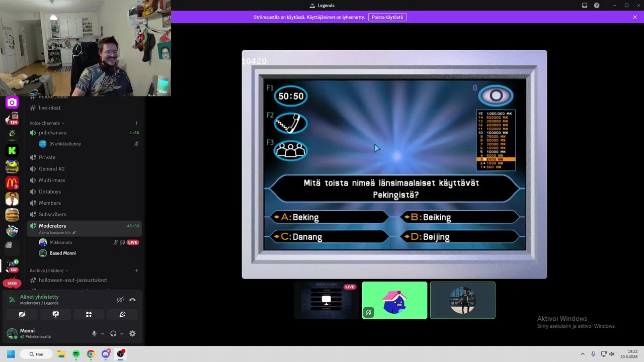
Task: Select the green pink-house avatar tile
Action: pos(394,300)
